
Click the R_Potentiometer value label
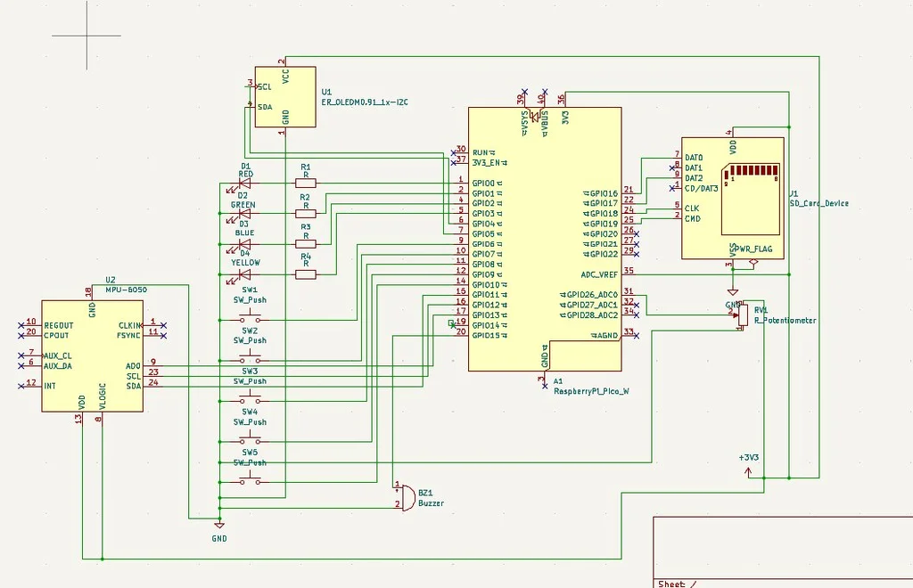coord(785,321)
